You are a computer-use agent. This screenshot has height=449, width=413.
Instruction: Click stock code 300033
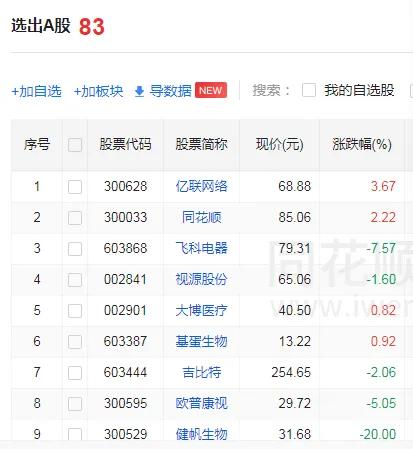(x=125, y=217)
